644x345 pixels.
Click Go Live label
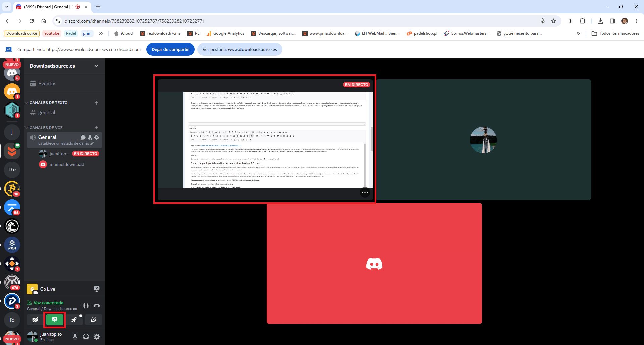tap(48, 289)
